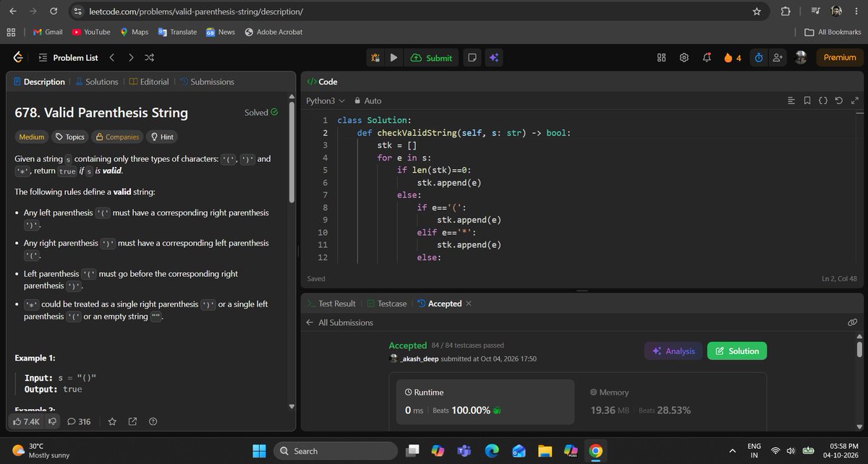Switch to the Editorial tab
The height and width of the screenshot is (464, 868).
pos(148,82)
